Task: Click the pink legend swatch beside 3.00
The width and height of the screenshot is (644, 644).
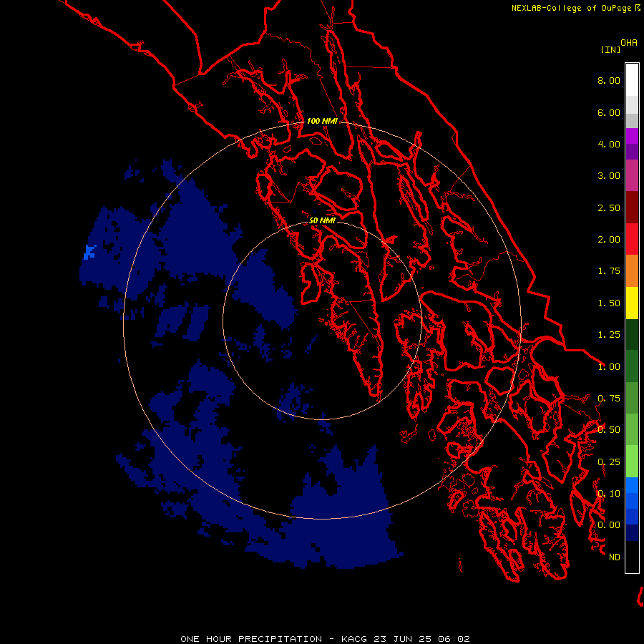Action: [632, 175]
